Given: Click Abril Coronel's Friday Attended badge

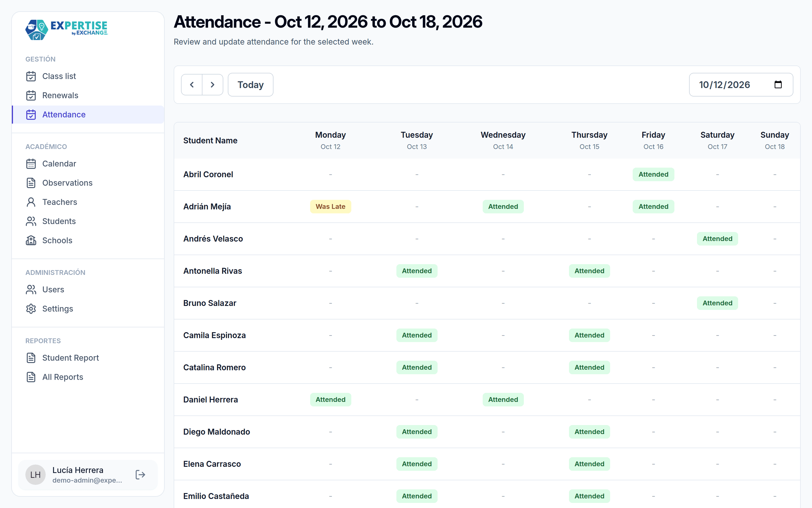Looking at the screenshot, I should pyautogui.click(x=653, y=174).
